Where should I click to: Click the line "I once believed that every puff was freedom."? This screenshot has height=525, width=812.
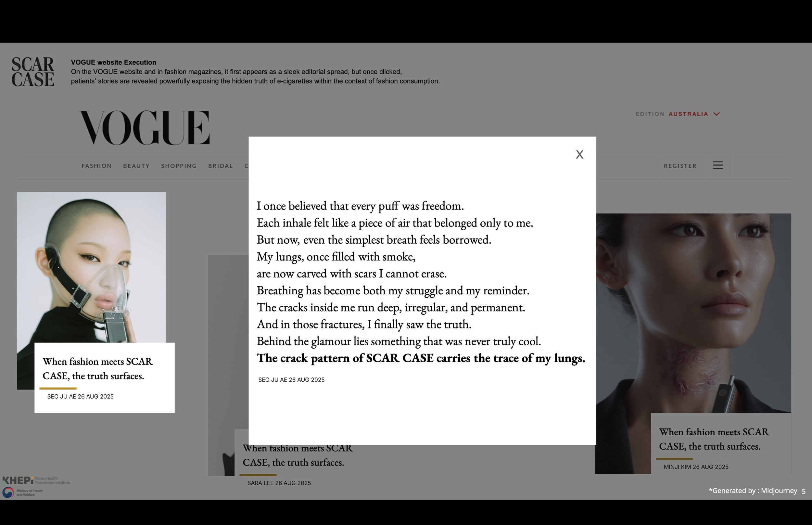point(360,206)
